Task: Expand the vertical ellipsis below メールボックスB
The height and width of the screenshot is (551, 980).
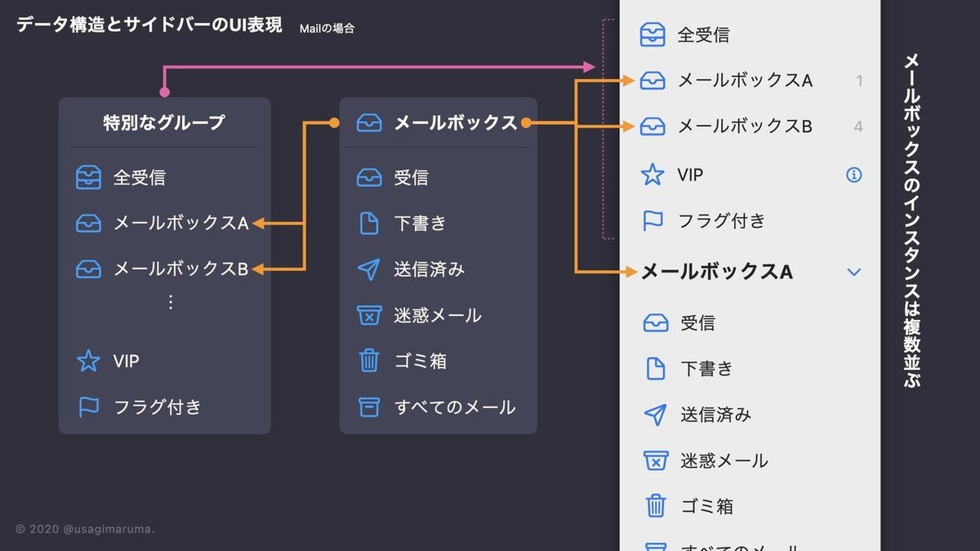Action: tap(170, 301)
